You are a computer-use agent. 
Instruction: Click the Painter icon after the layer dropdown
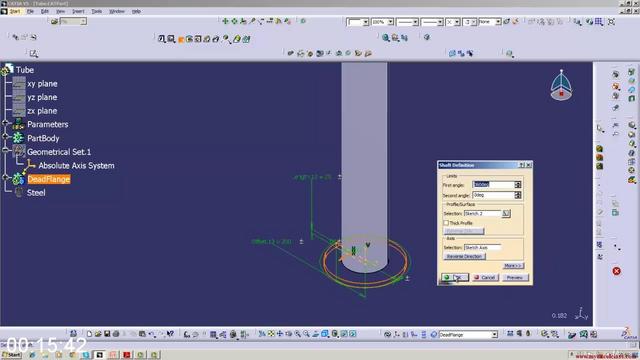(x=507, y=21)
